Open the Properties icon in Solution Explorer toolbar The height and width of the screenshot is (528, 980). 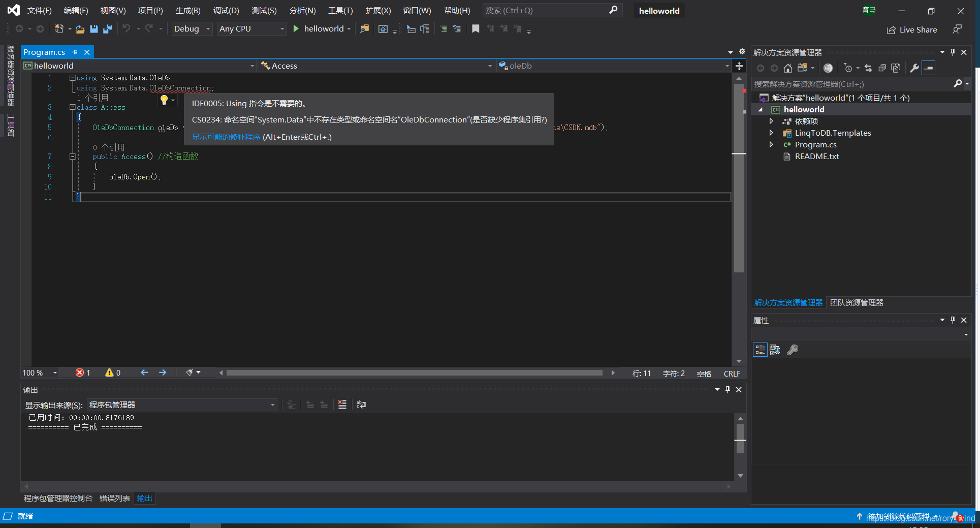(913, 68)
